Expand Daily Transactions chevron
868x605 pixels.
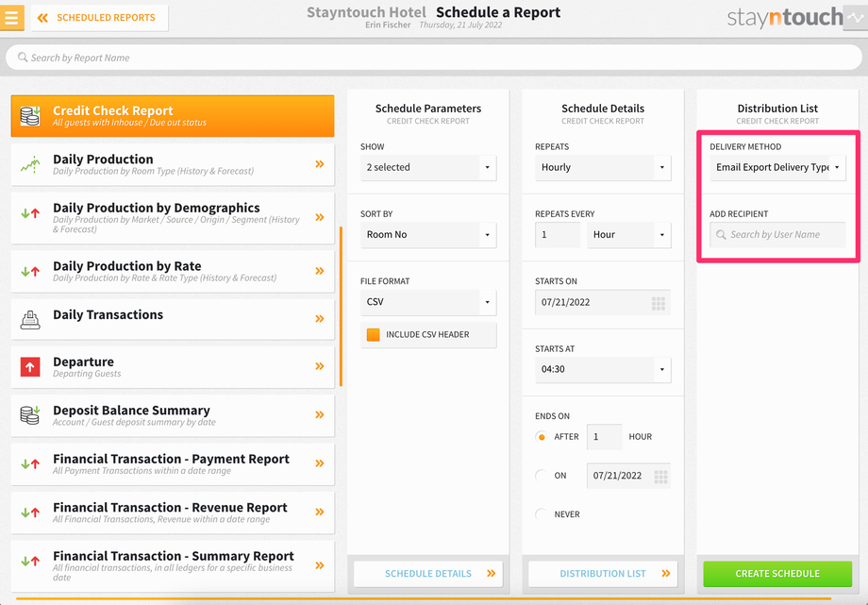point(320,319)
